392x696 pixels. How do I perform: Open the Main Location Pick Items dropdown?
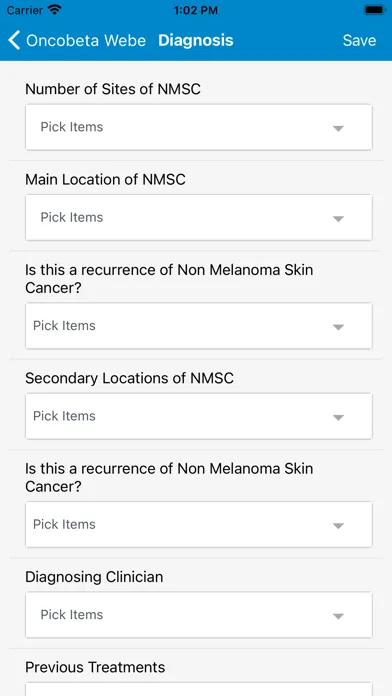point(198,218)
